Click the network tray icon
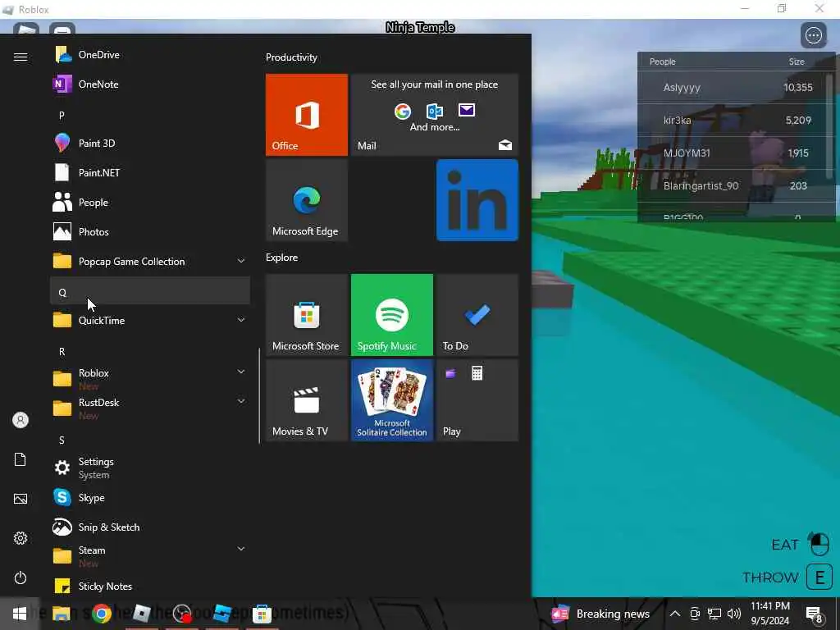840x630 pixels. [x=714, y=614]
